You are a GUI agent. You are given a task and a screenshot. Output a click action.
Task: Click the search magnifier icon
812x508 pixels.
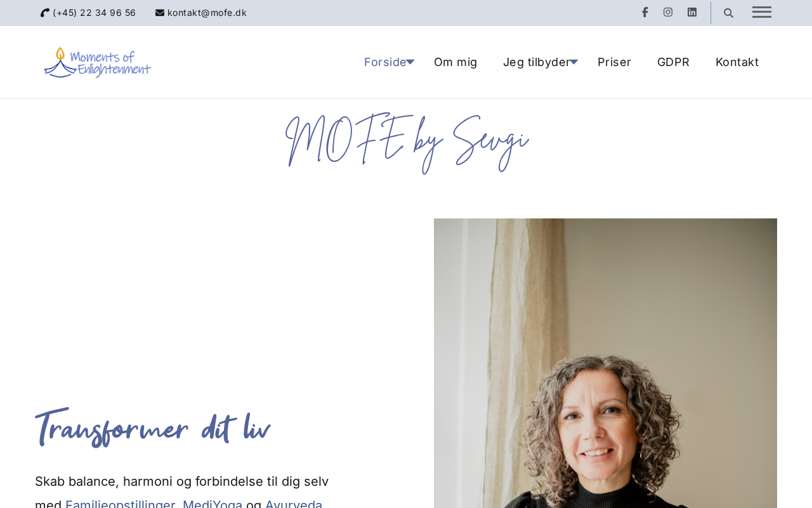tap(728, 13)
